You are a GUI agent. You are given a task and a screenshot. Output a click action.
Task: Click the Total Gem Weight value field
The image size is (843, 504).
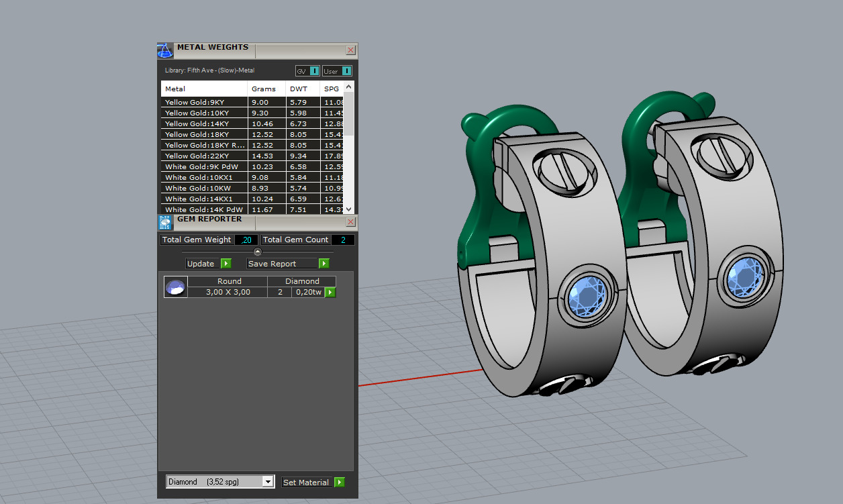(246, 240)
